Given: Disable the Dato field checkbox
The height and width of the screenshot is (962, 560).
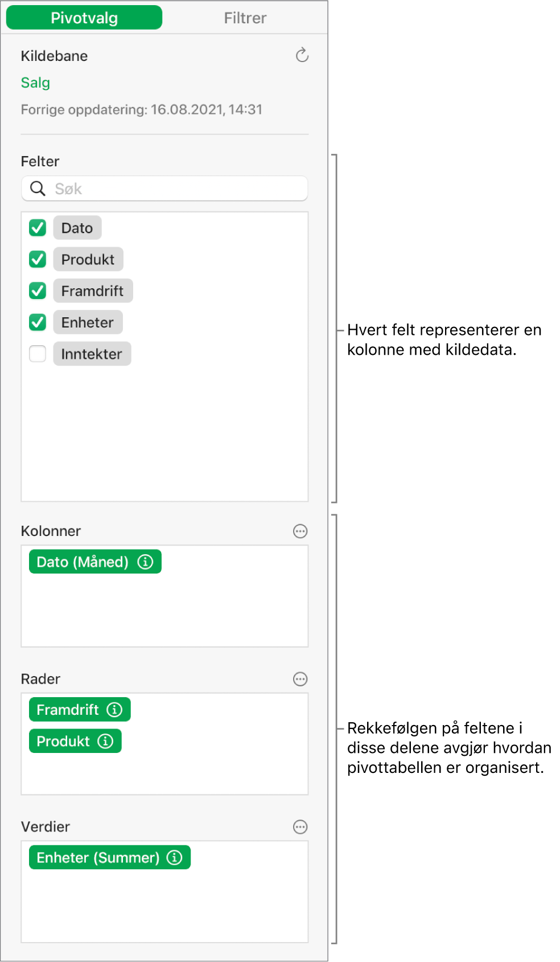Looking at the screenshot, I should pyautogui.click(x=37, y=227).
